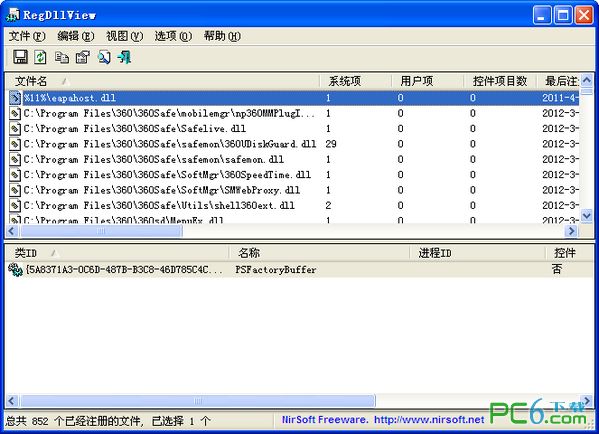The height and width of the screenshot is (434, 599).
Task: Sort by the 文件名 column header
Action: (x=162, y=81)
